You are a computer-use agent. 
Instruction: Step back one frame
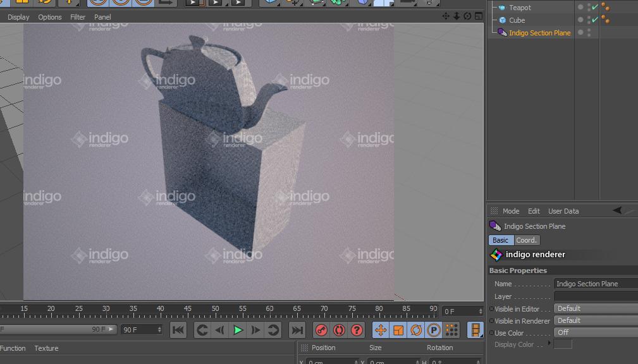tap(219, 330)
